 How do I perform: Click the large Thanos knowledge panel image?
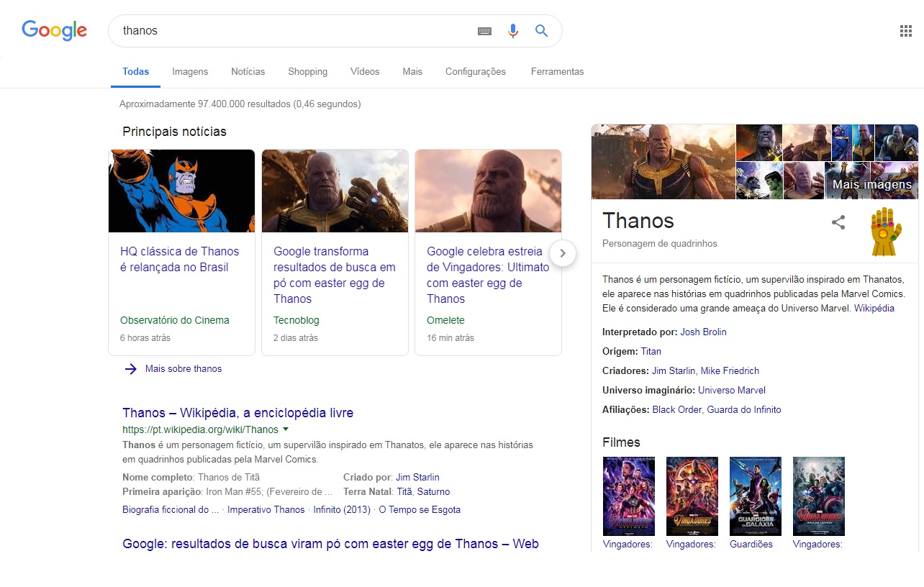(x=663, y=162)
